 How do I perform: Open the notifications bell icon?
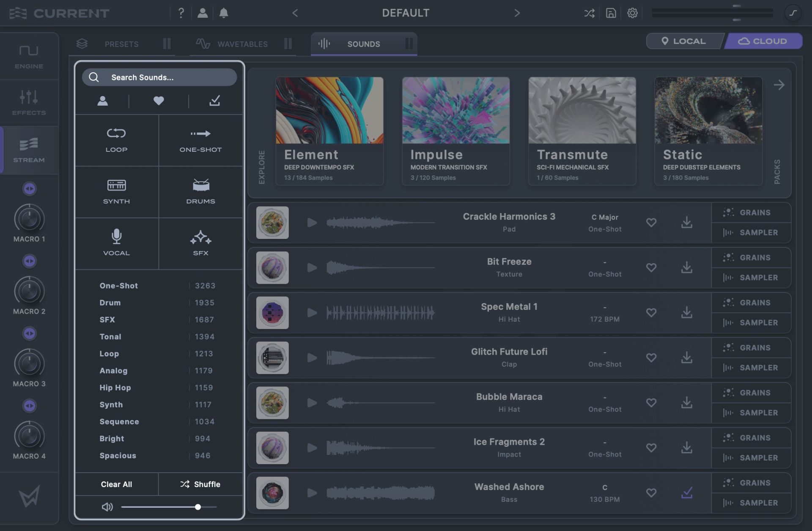point(224,13)
